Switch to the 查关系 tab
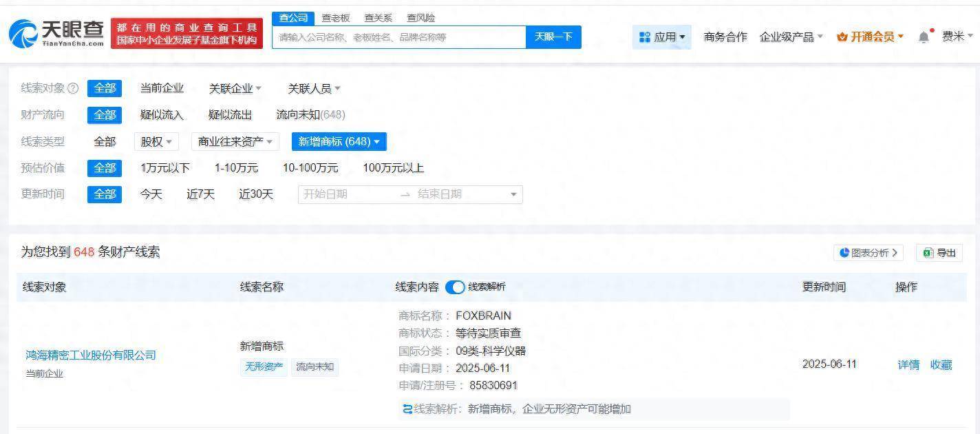The height and width of the screenshot is (434, 980). coord(378,18)
